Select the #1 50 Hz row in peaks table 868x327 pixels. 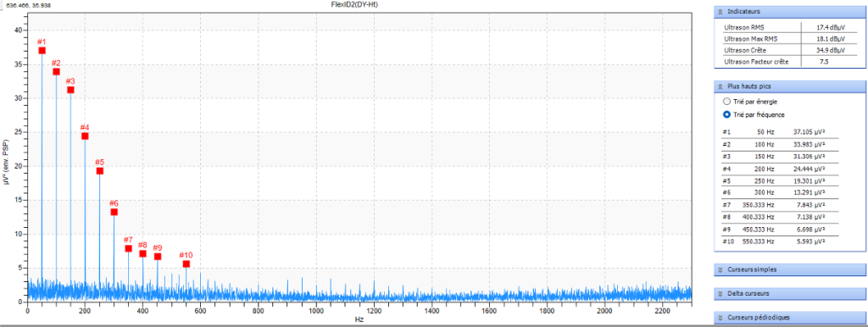point(780,132)
